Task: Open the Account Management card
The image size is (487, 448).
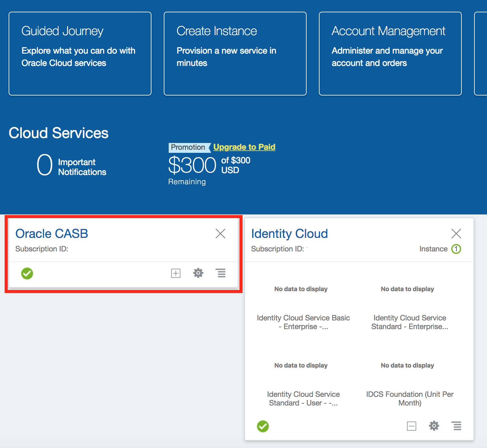Action: pyautogui.click(x=390, y=54)
